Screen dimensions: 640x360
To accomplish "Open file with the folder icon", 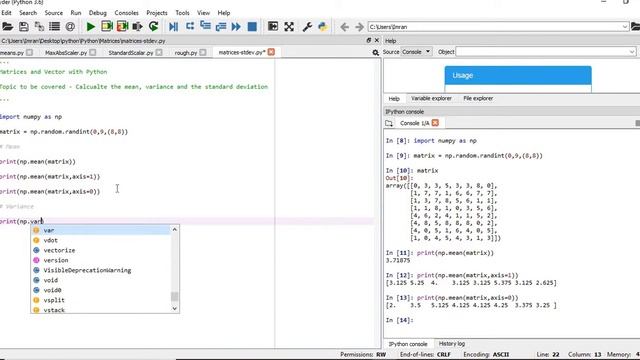I will 7,27.
